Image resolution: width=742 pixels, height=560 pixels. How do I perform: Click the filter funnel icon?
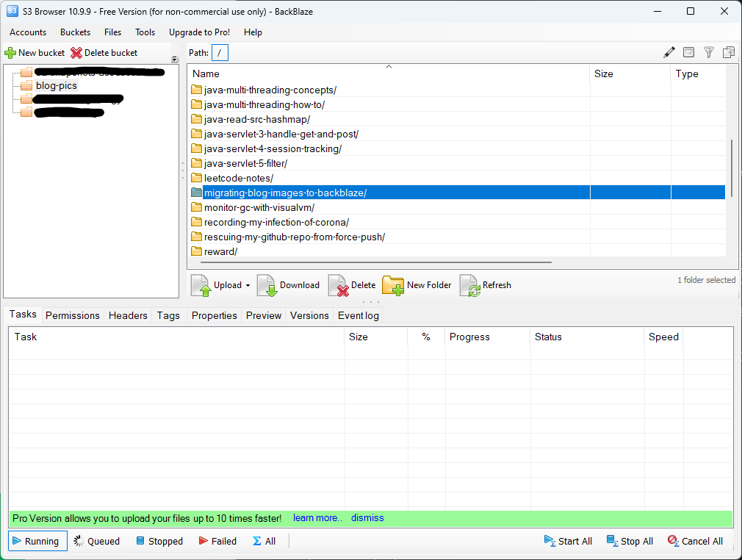coord(709,52)
